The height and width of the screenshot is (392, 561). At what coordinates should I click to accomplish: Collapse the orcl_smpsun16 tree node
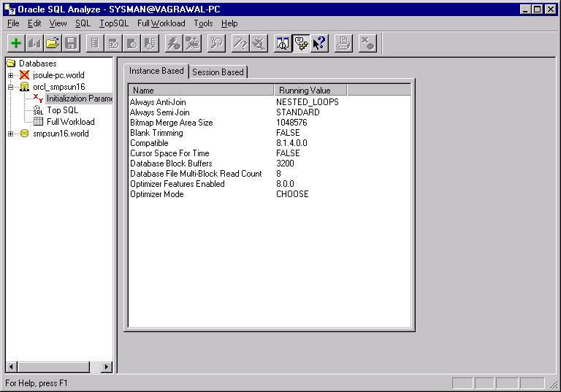10,87
